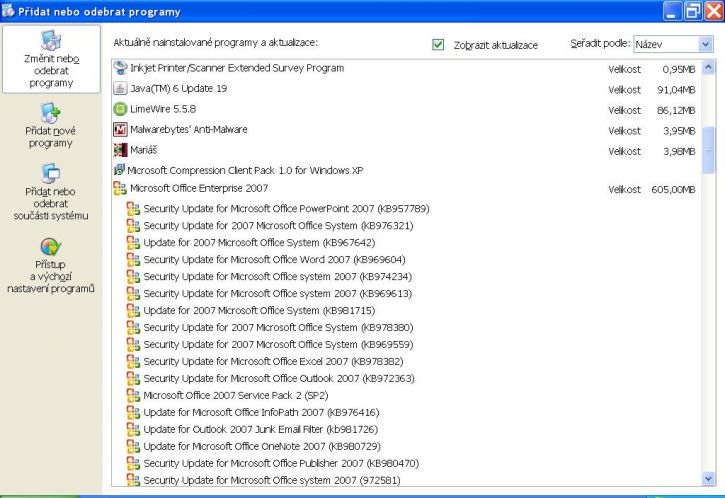Select Security Update for Office System (KB978380)
This screenshot has height=498, width=725.
[278, 327]
